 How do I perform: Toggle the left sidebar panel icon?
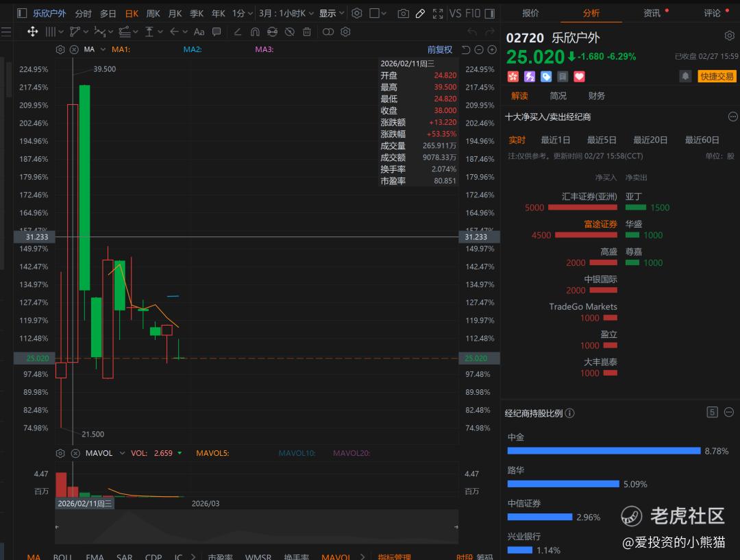pos(22,13)
